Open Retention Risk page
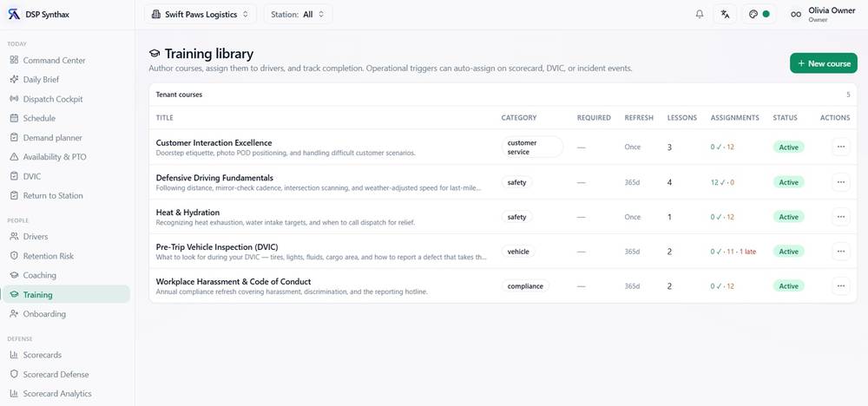 click(67, 256)
